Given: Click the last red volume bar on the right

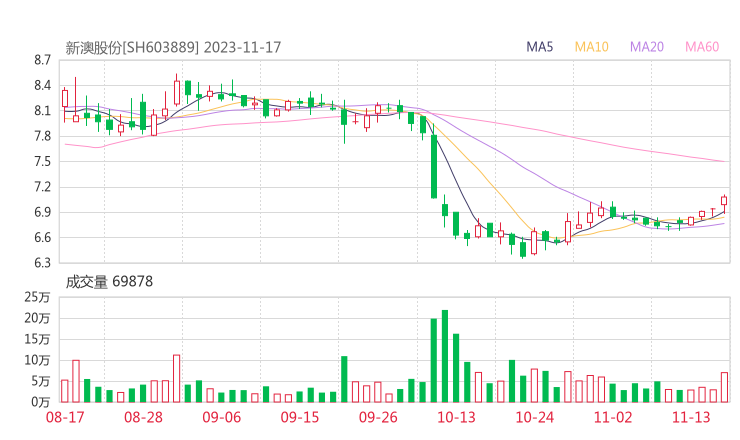Looking at the screenshot, I should click(724, 388).
